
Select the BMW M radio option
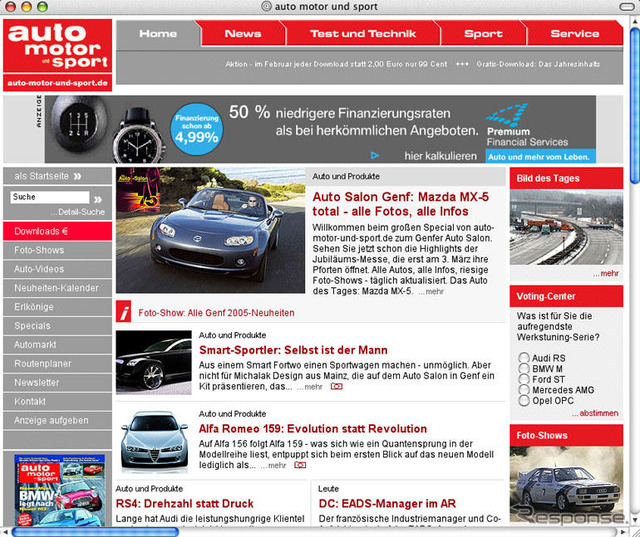(524, 368)
